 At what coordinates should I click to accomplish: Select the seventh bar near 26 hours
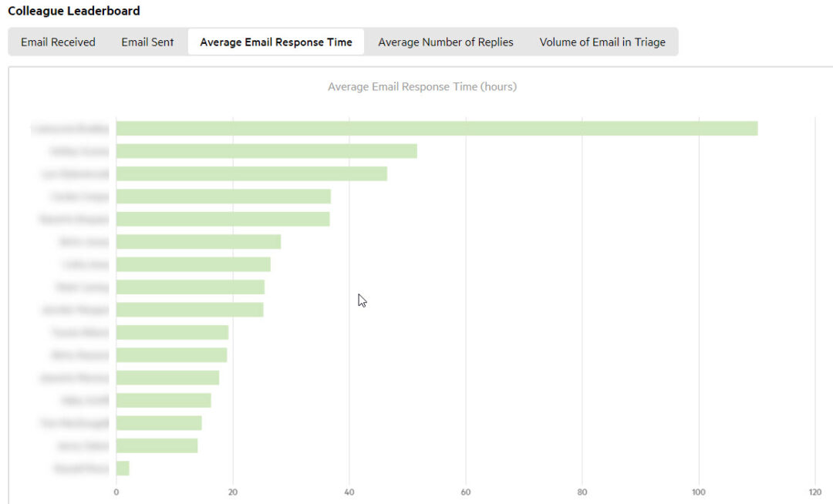[x=193, y=264]
